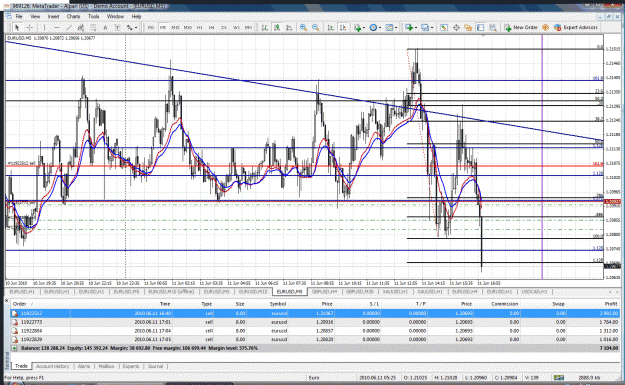Screen dimensions: 625x385
Task: Open the EURUSD,M10 (offline) chart tab
Action: click(x=171, y=292)
